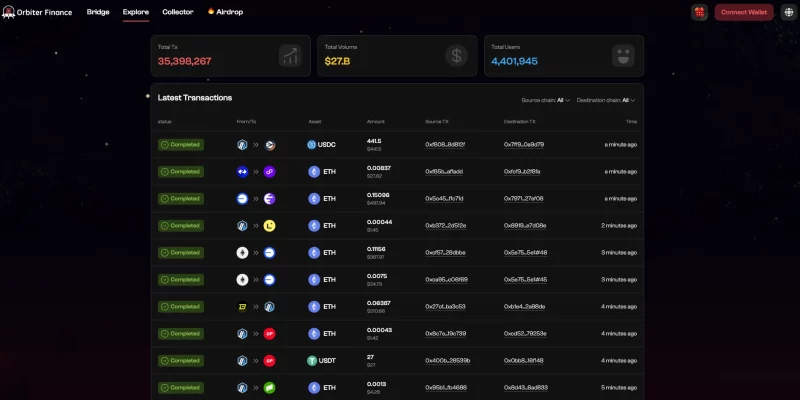Open the Orbiter Finance logo home link

pyautogui.click(x=37, y=12)
